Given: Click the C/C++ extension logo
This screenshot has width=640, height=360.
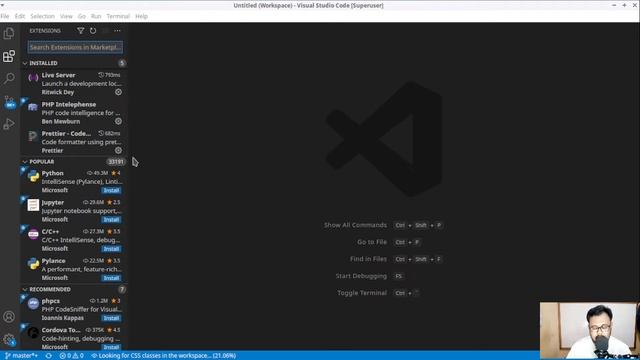Looking at the screenshot, I should pos(33,234).
